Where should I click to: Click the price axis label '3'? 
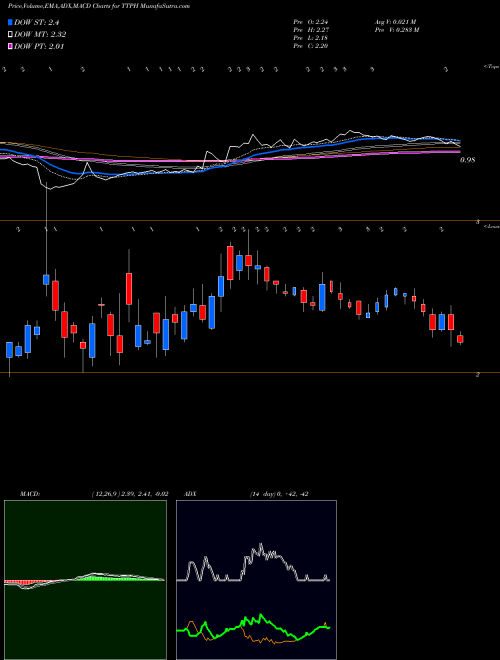(x=478, y=222)
